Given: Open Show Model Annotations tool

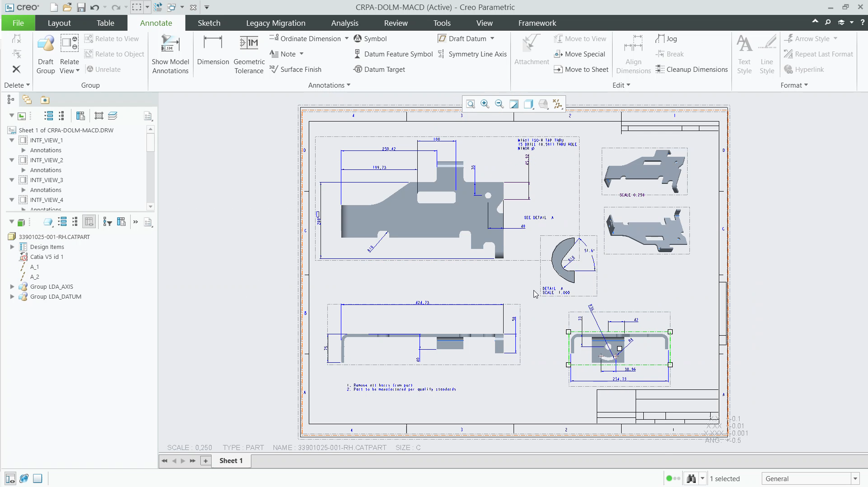Looking at the screenshot, I should (x=170, y=54).
